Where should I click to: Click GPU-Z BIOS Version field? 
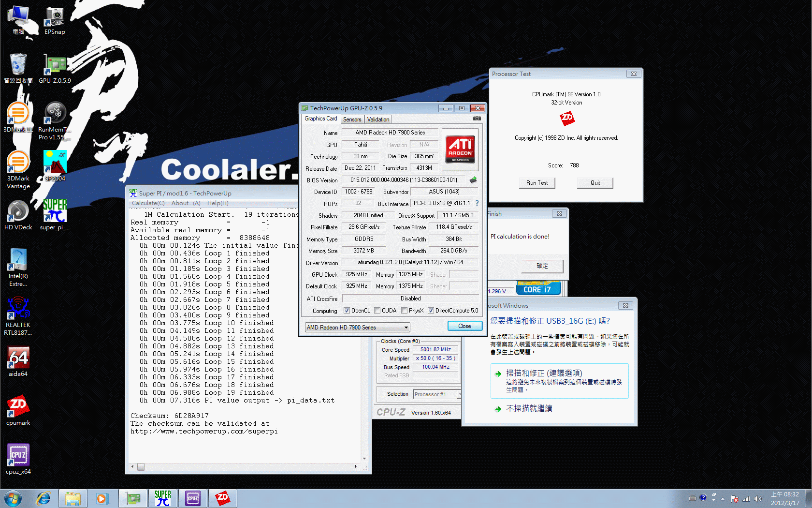(x=404, y=180)
